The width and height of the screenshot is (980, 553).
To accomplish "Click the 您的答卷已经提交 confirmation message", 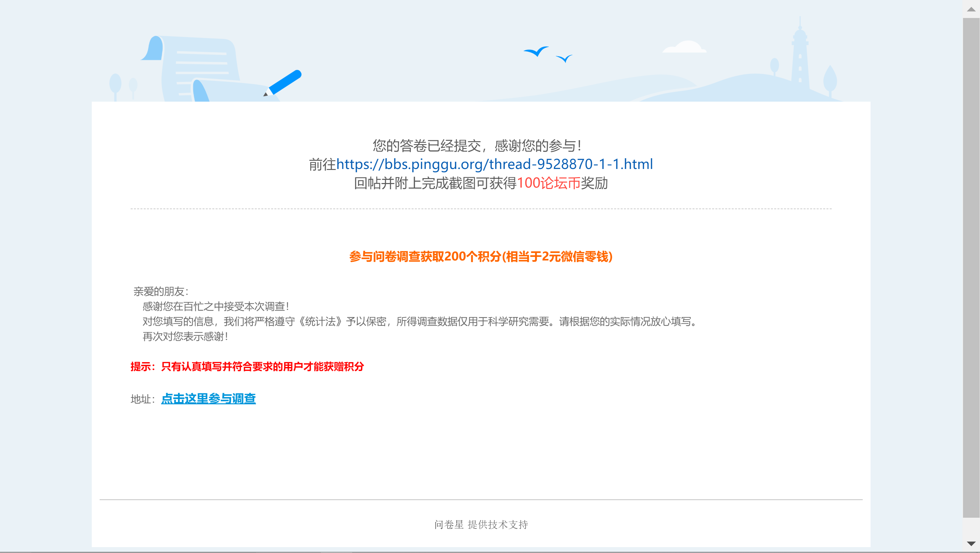I will click(x=476, y=145).
